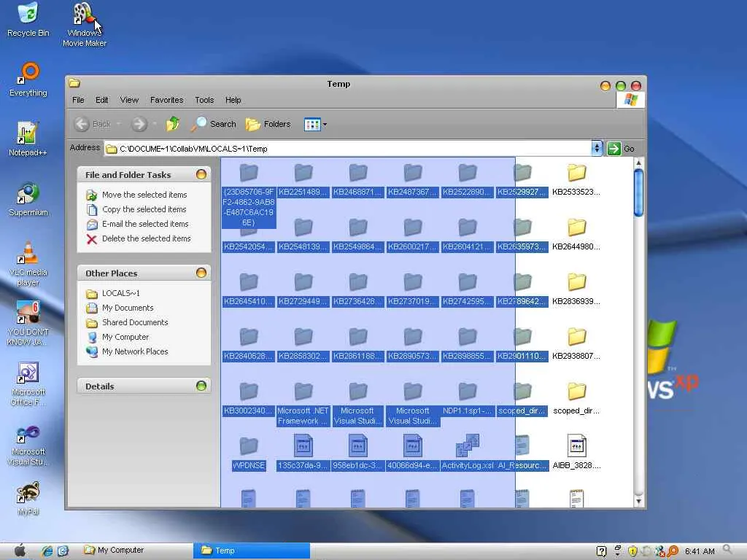Select the NDP1.1sp1-... folder
747x560 pixels.
468,399
